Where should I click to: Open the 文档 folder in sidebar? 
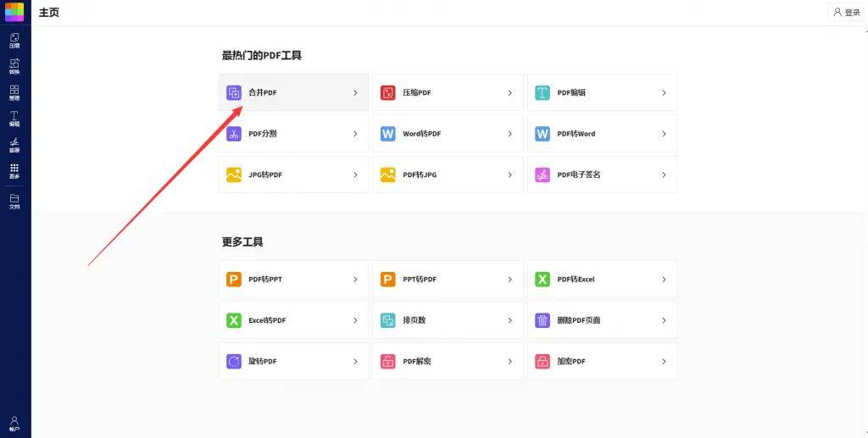[x=14, y=202]
